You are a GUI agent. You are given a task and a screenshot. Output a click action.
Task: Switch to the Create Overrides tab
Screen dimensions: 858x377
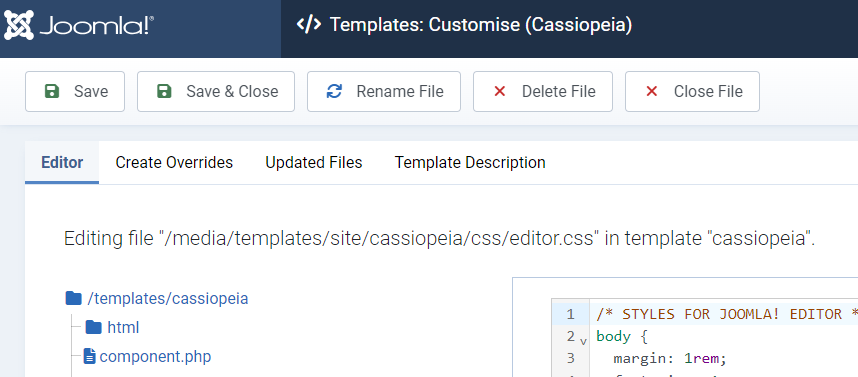(x=174, y=163)
